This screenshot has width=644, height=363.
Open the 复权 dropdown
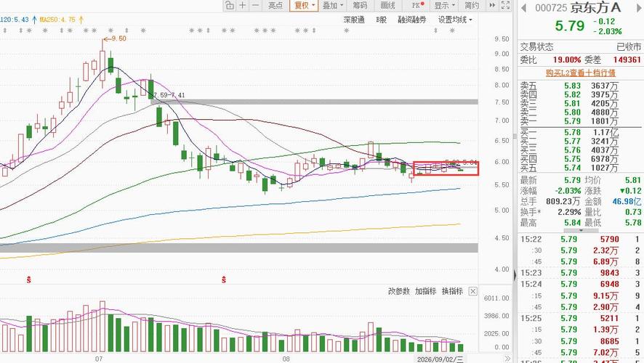pyautogui.click(x=304, y=5)
